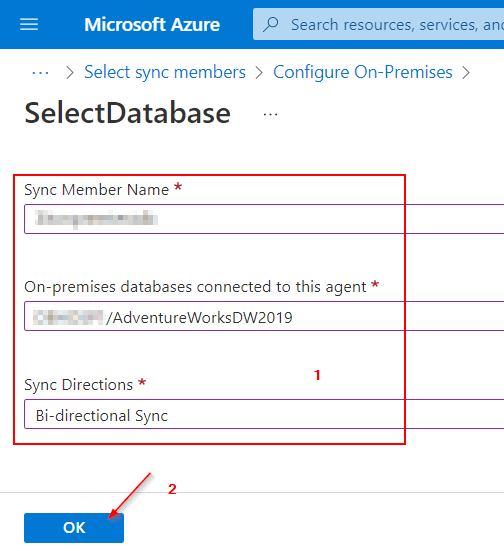Open the hamburger portal menu
Image resolution: width=504 pixels, height=551 pixels.
click(x=29, y=25)
